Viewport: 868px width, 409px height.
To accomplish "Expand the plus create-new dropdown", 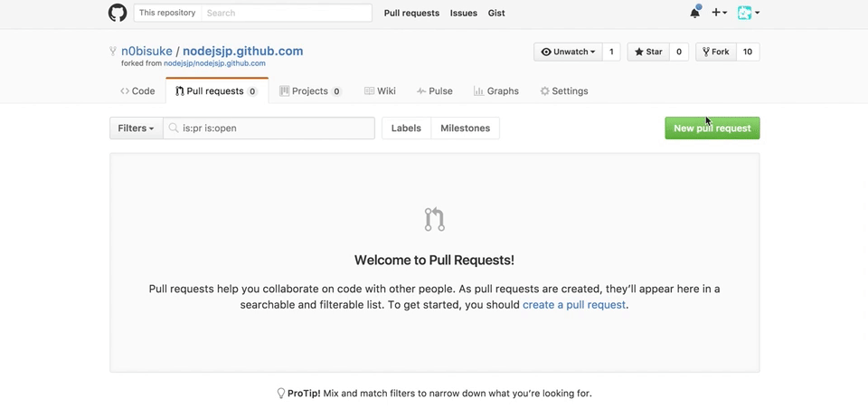I will (719, 12).
